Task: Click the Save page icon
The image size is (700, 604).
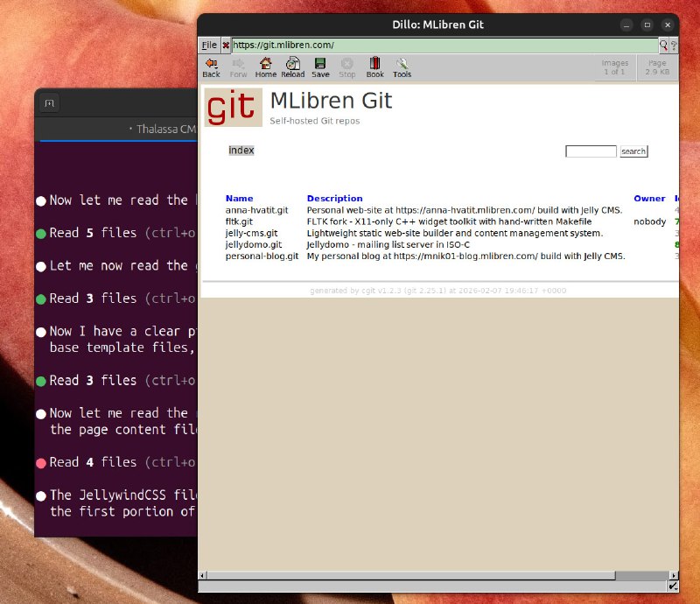Action: point(320,67)
